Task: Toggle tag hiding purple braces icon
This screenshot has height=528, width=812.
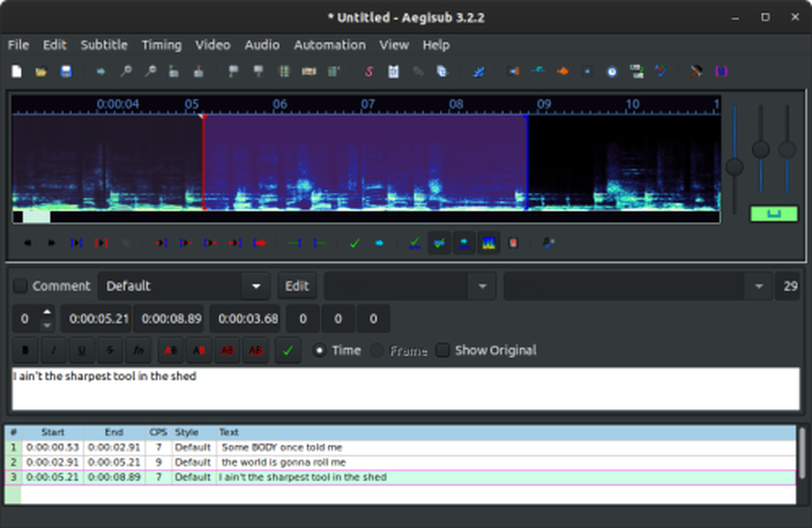Action: click(x=721, y=71)
